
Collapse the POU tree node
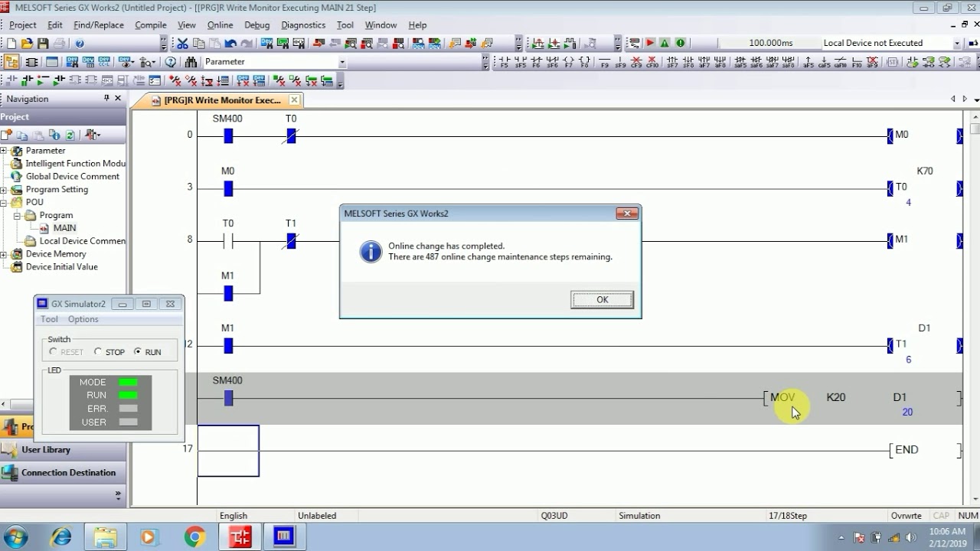[x=4, y=203]
